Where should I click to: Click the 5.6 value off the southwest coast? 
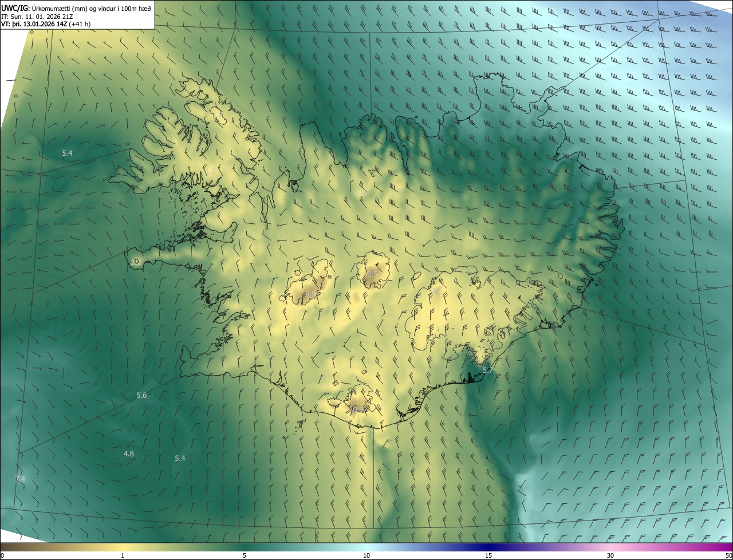(x=141, y=396)
